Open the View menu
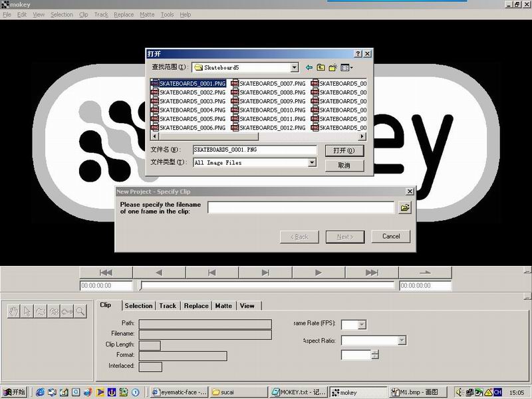 pyautogui.click(x=39, y=15)
